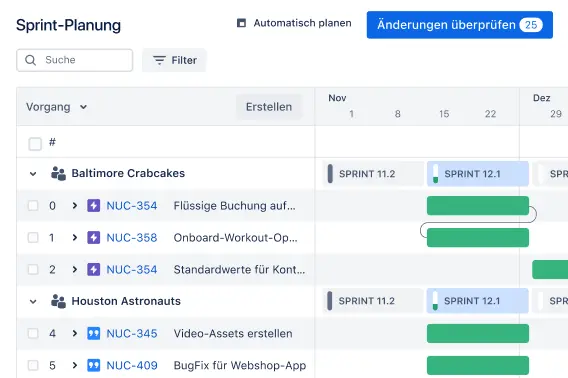Click the Filter lines icon
Image resolution: width=568 pixels, height=378 pixels.
pyautogui.click(x=159, y=60)
